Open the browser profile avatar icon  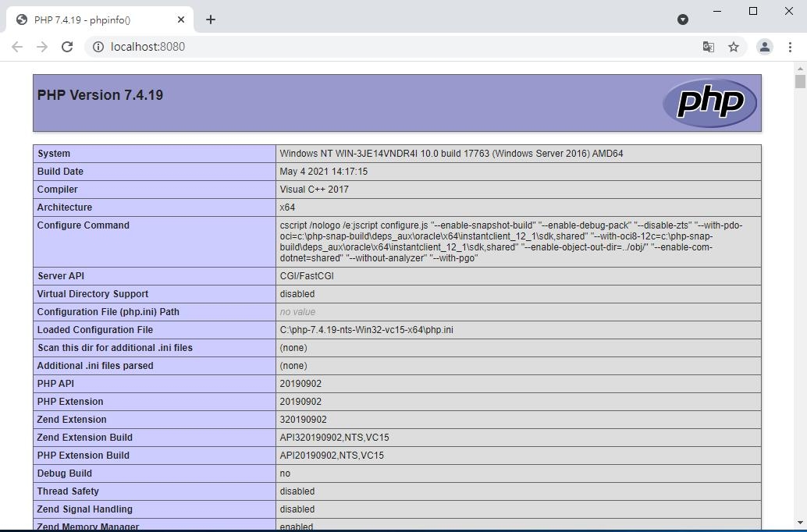click(765, 47)
